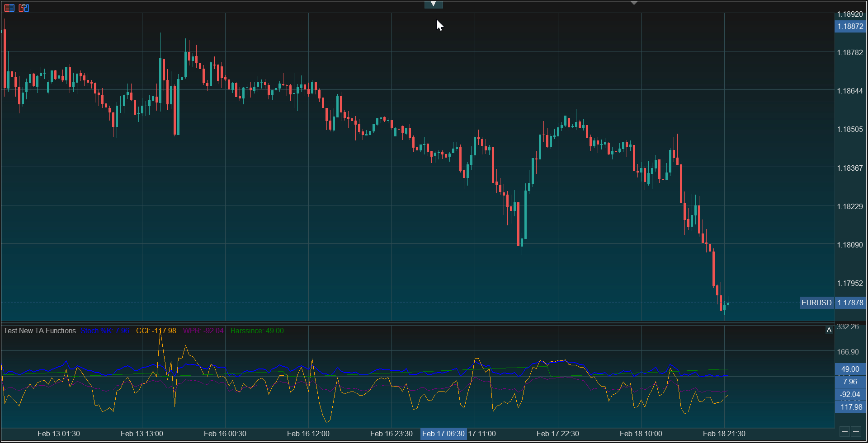Select the CCI: -117.98 legend label
The width and height of the screenshot is (868, 443).
(156, 331)
